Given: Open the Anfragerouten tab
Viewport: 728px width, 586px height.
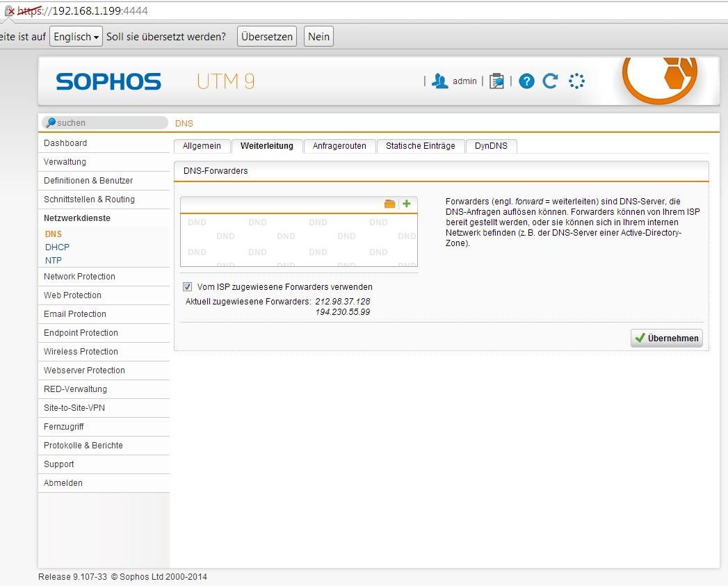Looking at the screenshot, I should [339, 146].
